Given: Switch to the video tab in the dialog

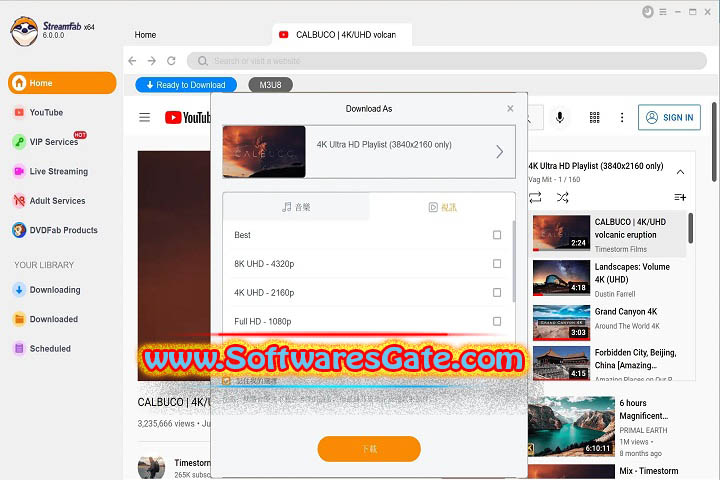Looking at the screenshot, I should click(443, 207).
